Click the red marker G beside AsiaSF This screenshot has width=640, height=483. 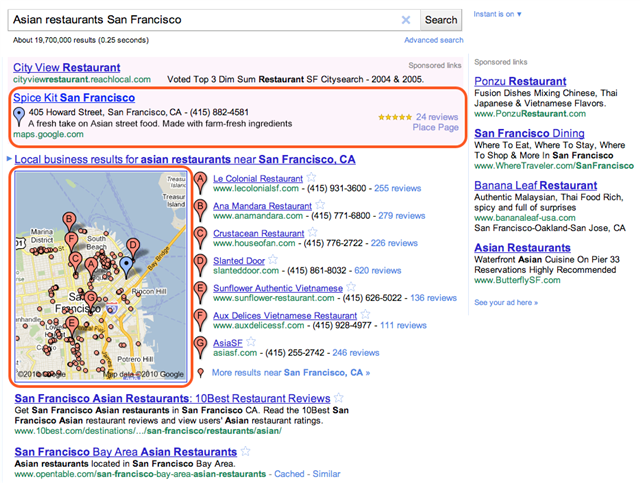pos(202,345)
